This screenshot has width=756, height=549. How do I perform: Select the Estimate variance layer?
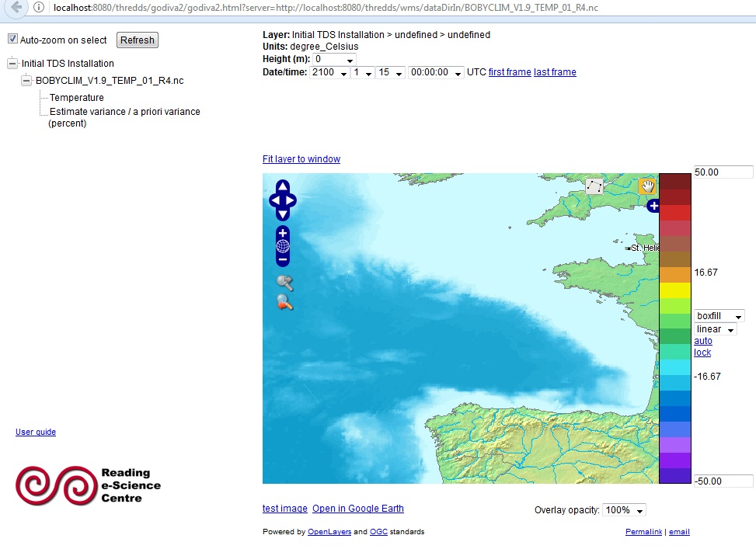(x=124, y=112)
